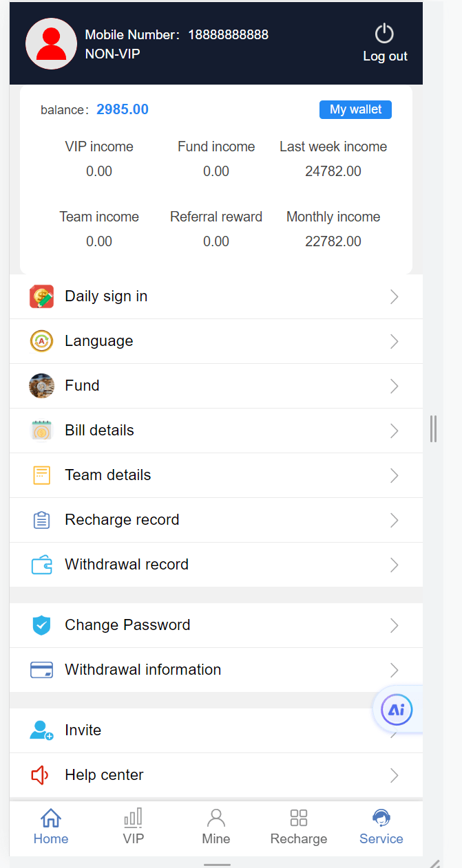This screenshot has height=868, width=462.
Task: Expand the Fund row chevron
Action: pos(395,386)
